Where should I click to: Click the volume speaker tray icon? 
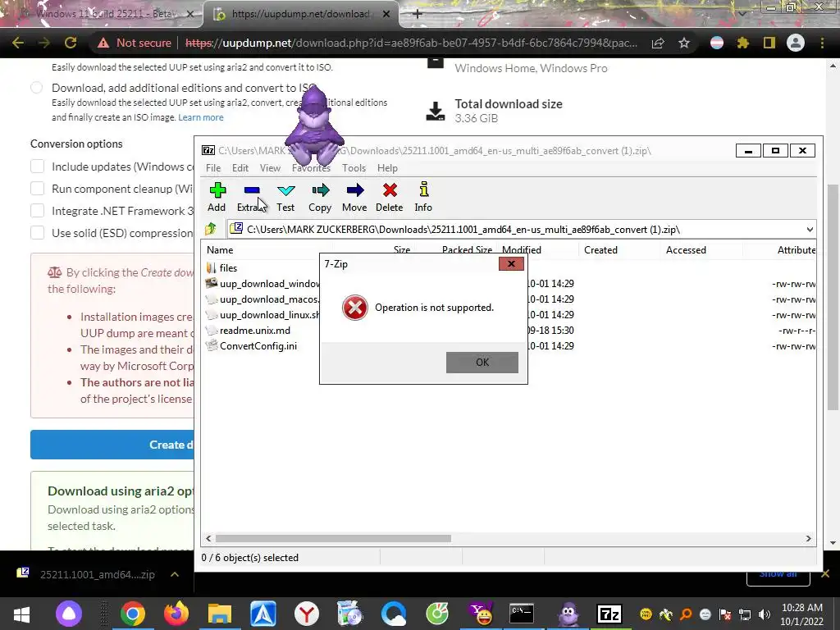[765, 614]
